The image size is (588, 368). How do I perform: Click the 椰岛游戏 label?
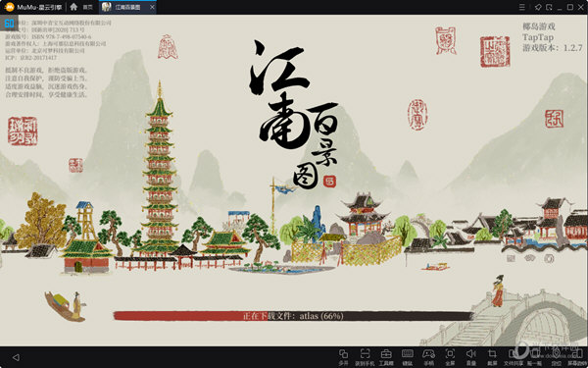tap(538, 26)
